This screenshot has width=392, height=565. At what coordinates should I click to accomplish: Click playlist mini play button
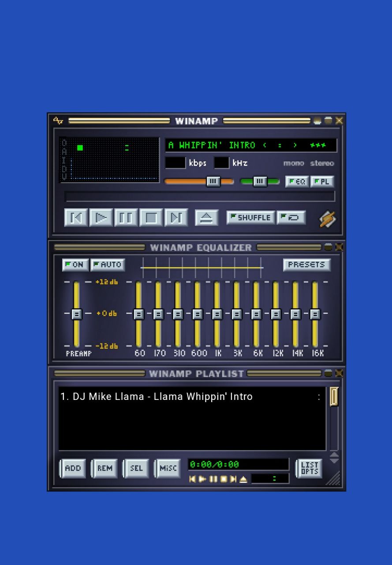[x=202, y=479]
